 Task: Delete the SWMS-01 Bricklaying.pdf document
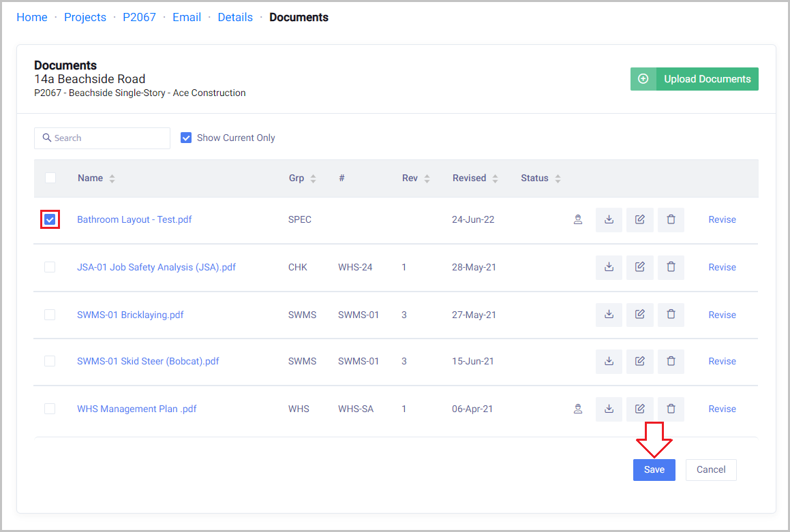671,315
